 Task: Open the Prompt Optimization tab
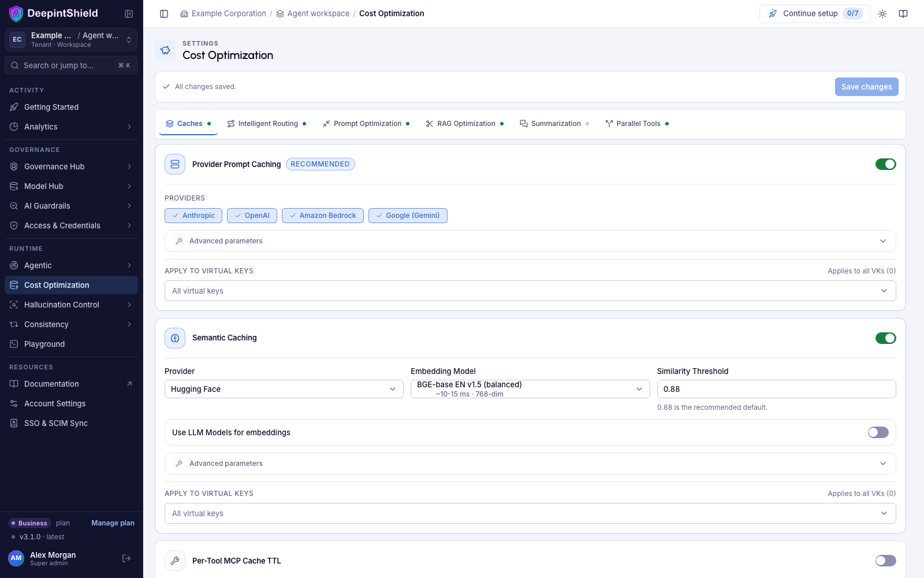click(366, 124)
